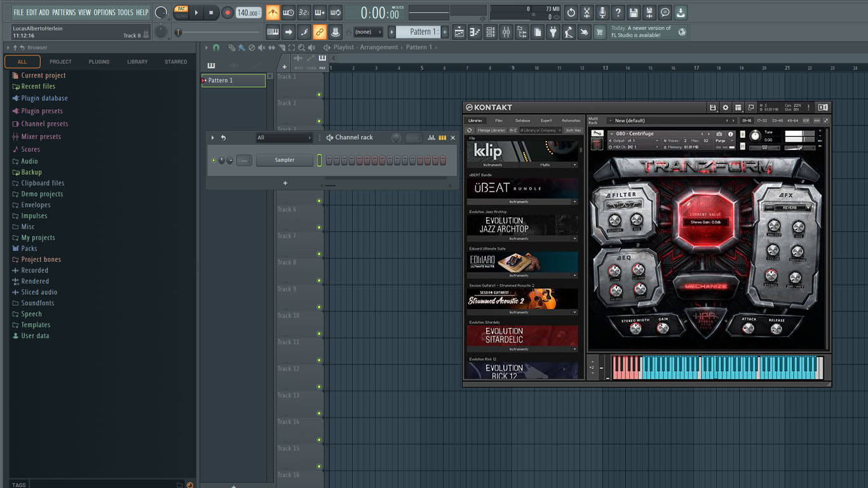Adjust the tempo 140.000 field

coord(248,13)
